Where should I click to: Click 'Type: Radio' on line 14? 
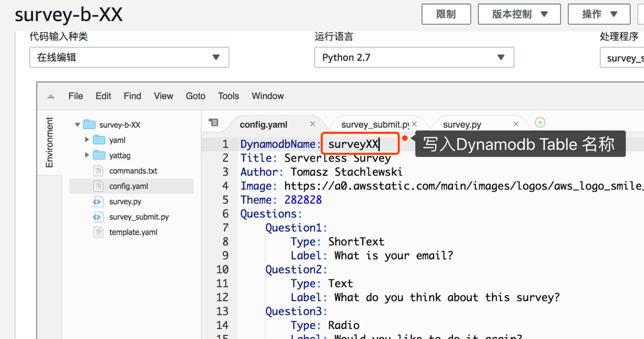point(325,326)
